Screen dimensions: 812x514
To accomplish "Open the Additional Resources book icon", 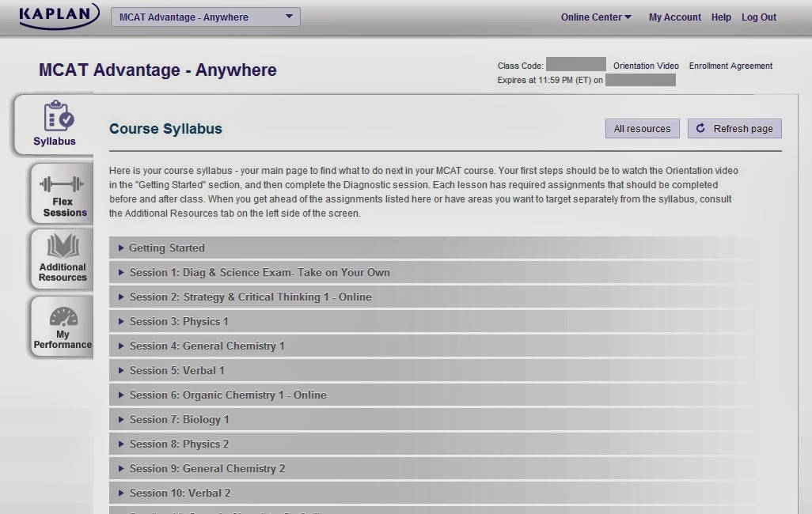I will click(x=63, y=245).
